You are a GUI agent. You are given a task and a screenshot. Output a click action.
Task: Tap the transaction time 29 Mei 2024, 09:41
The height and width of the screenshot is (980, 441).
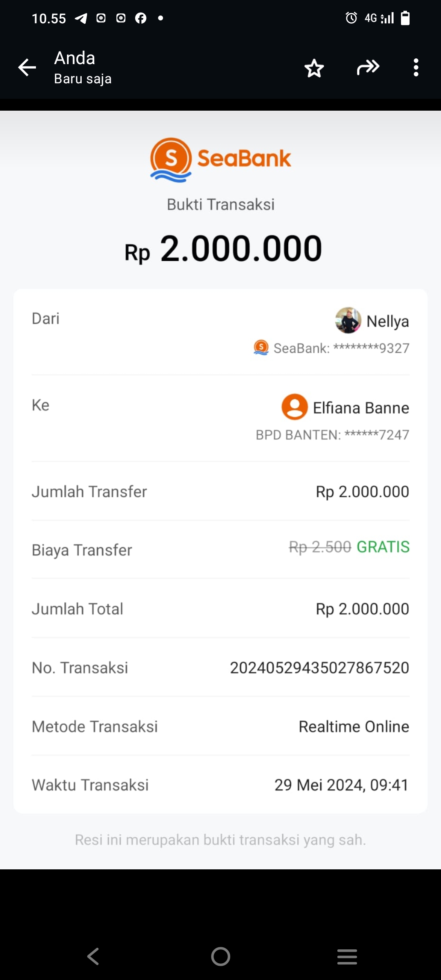click(341, 785)
